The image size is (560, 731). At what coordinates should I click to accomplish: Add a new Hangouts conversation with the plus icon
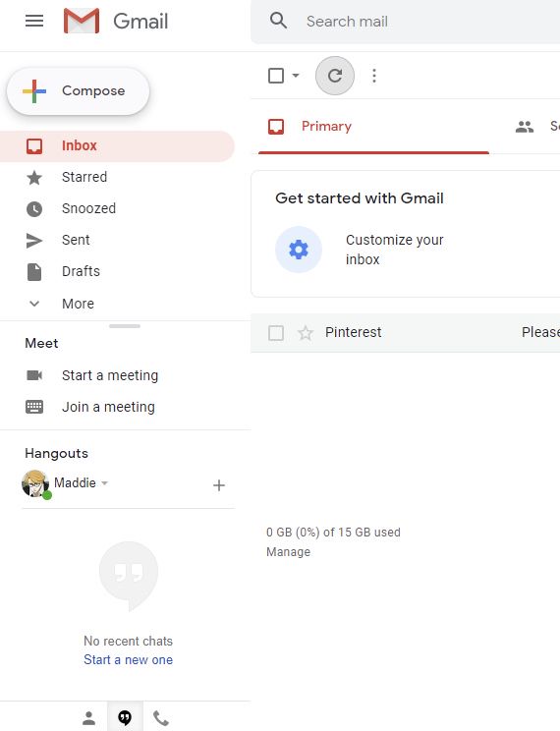[x=219, y=485]
